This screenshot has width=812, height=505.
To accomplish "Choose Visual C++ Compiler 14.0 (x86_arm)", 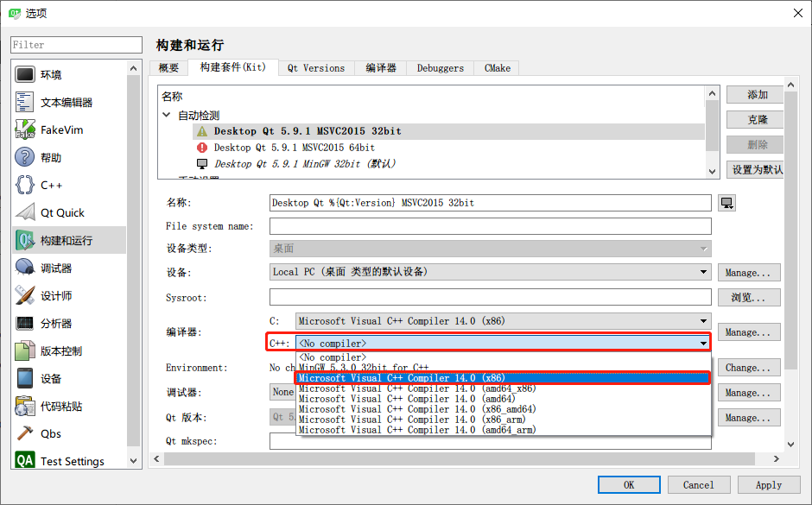I will click(504, 420).
